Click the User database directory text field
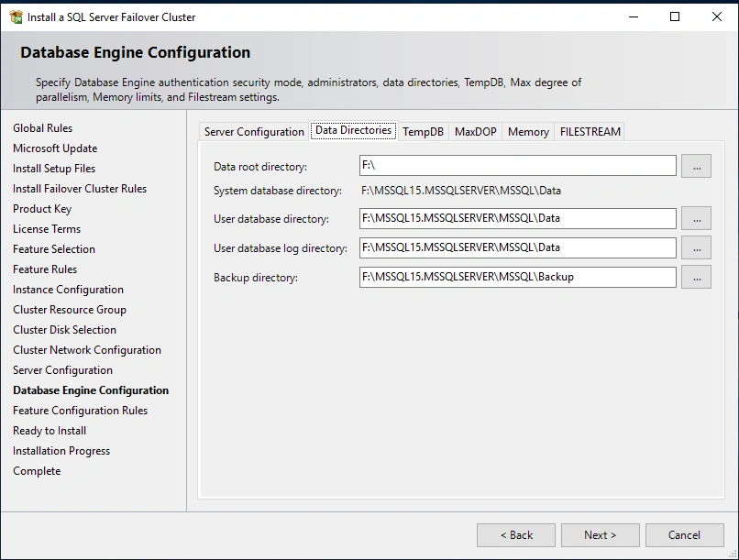Viewport: 739px width, 560px height. pos(518,219)
